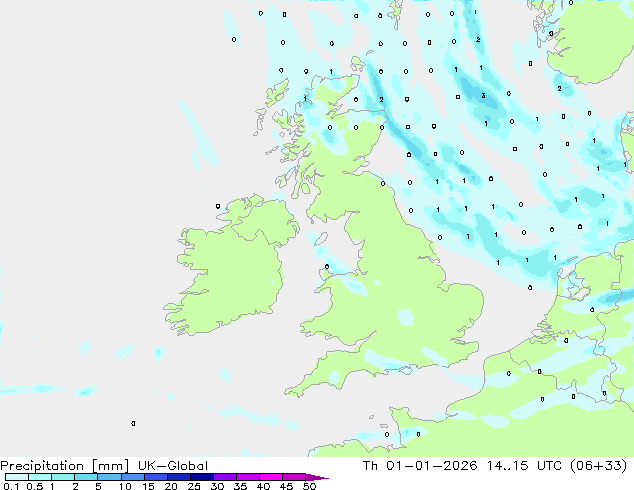634x490 pixels.
Task: Choose the 25–30 mm dark blue swatch
Action: (x=201, y=477)
